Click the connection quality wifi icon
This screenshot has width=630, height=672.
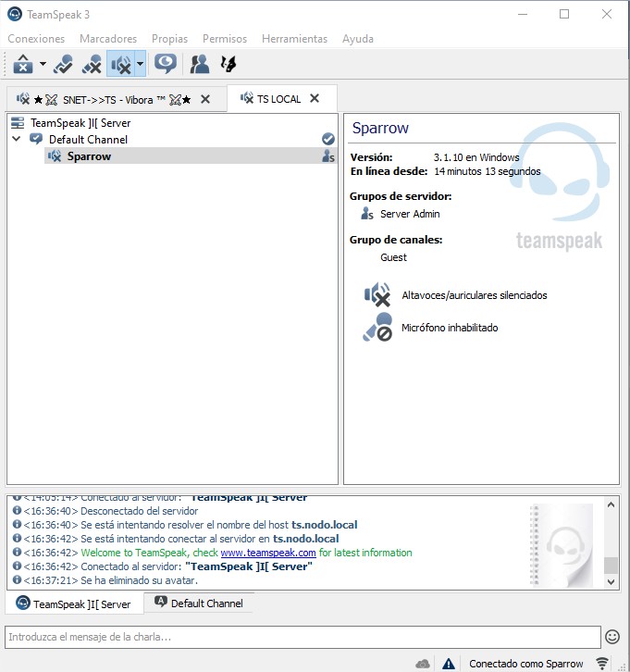pos(602,664)
